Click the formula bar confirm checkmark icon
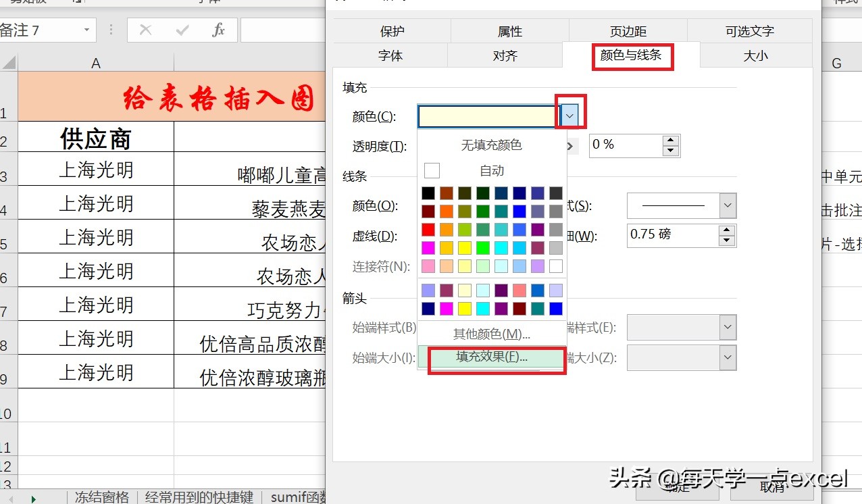Screen dimensions: 862x504 point(182,30)
